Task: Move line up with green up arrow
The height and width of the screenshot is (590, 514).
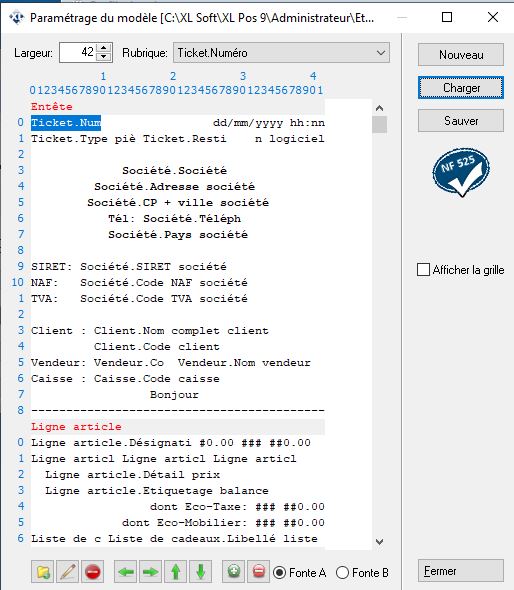Action: point(175,572)
